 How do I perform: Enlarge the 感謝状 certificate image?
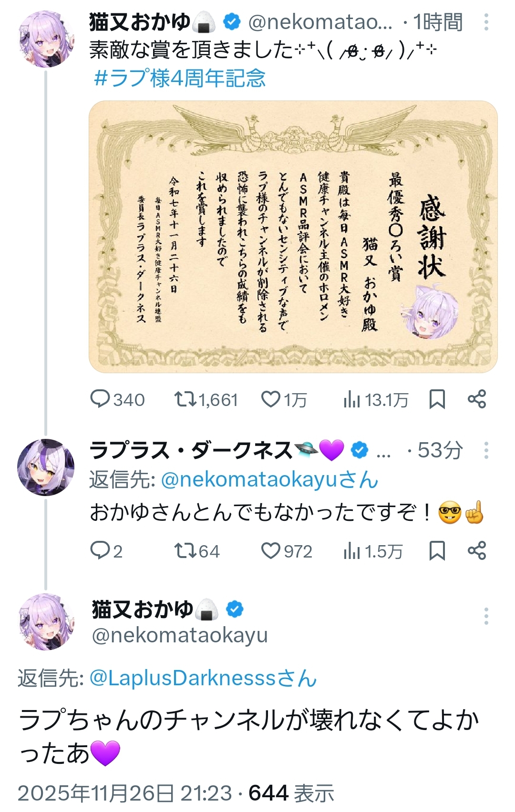[x=293, y=236]
